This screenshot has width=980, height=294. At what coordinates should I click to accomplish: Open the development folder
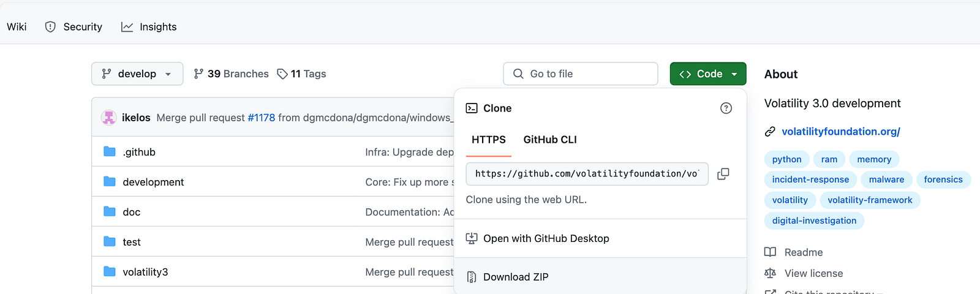coord(153,182)
